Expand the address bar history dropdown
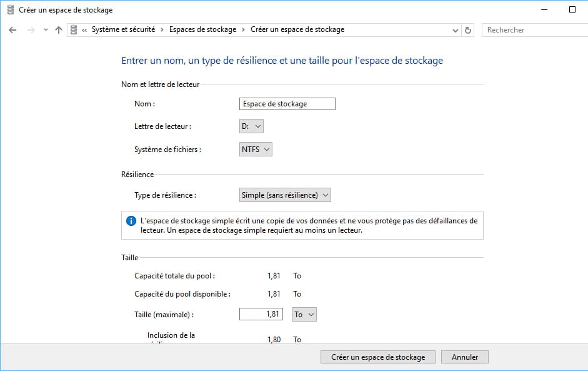The height and width of the screenshot is (371, 588). pos(455,30)
